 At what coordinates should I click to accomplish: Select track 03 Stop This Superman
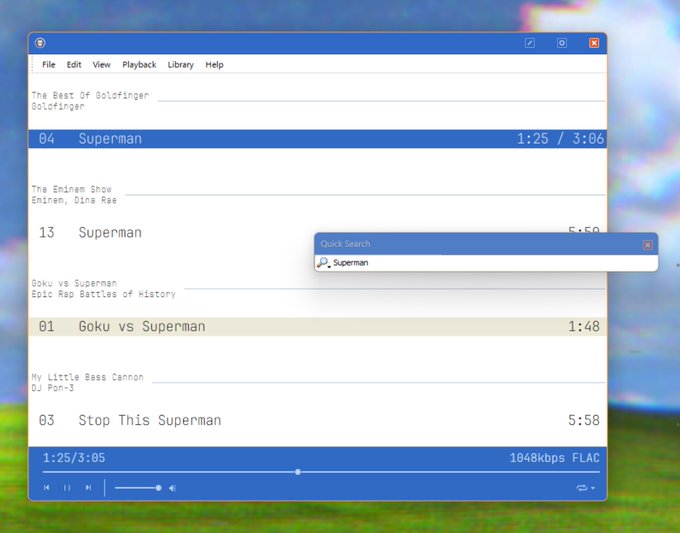click(317, 420)
